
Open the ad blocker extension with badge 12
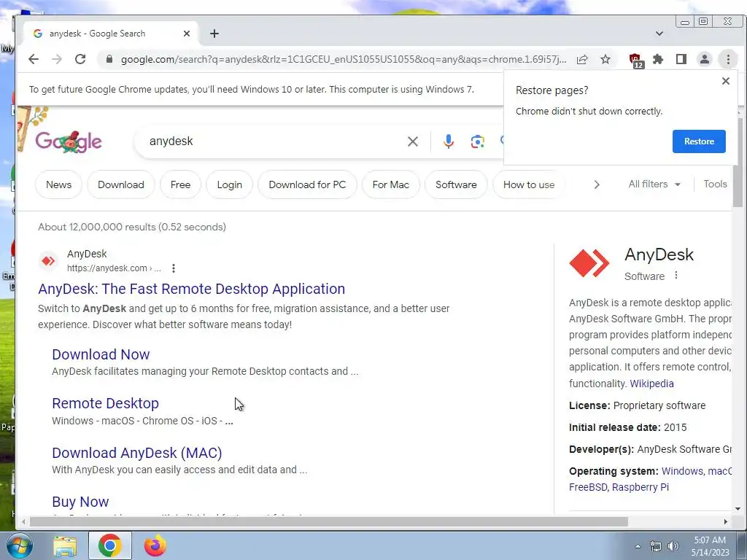click(x=635, y=60)
